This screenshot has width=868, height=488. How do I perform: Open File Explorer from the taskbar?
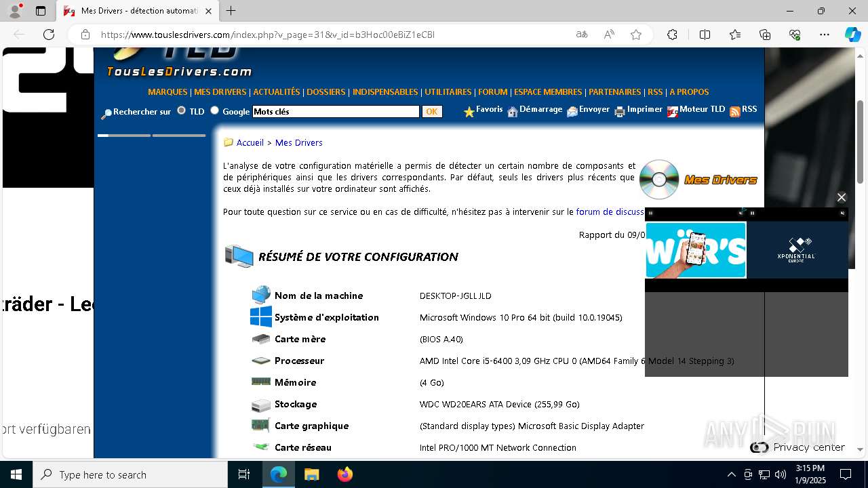click(311, 474)
